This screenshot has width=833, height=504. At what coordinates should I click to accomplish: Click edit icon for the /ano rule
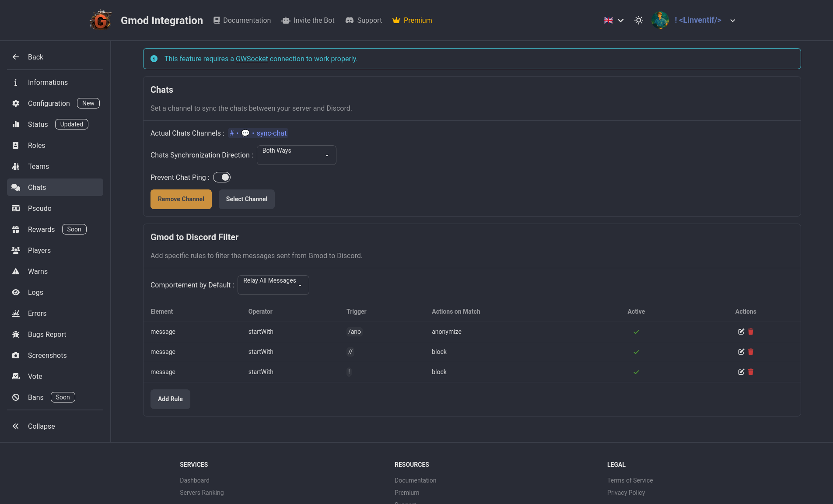click(x=741, y=332)
